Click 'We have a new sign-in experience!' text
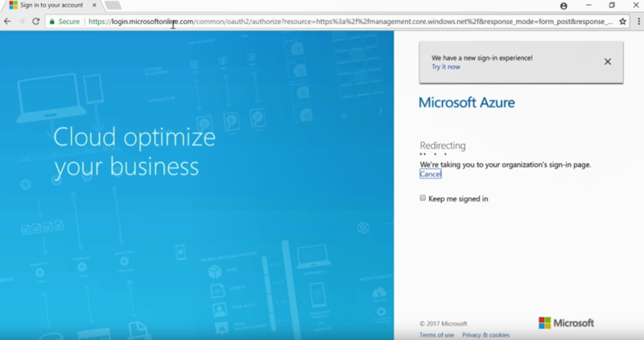Viewport: 644px width, 340px height. pyautogui.click(x=481, y=58)
